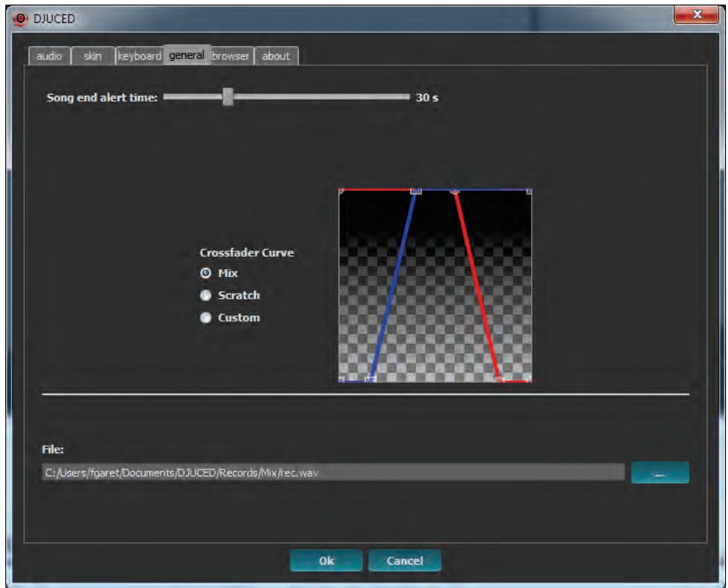The height and width of the screenshot is (588, 728).
Task: Click the Cancel button
Action: [404, 561]
